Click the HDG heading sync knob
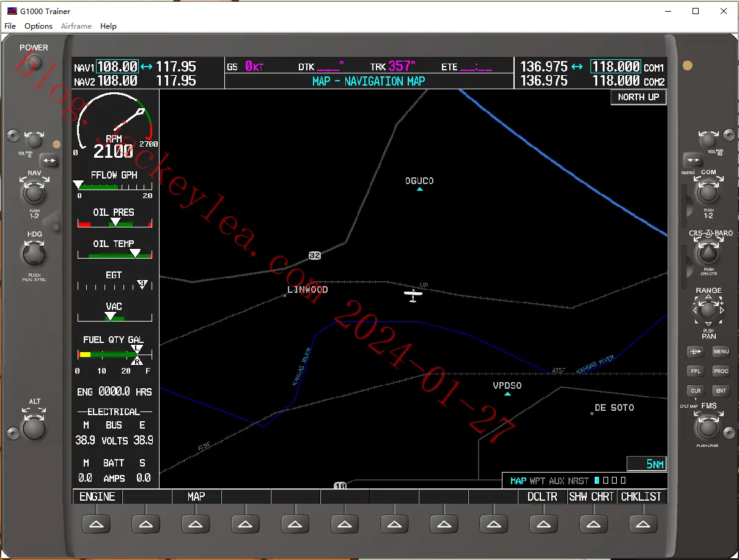 [34, 254]
